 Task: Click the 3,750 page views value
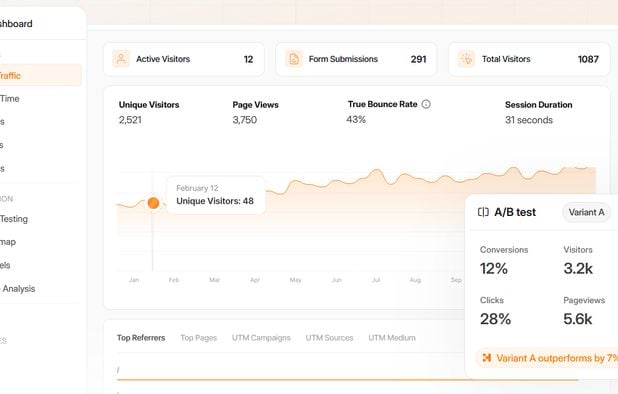244,120
